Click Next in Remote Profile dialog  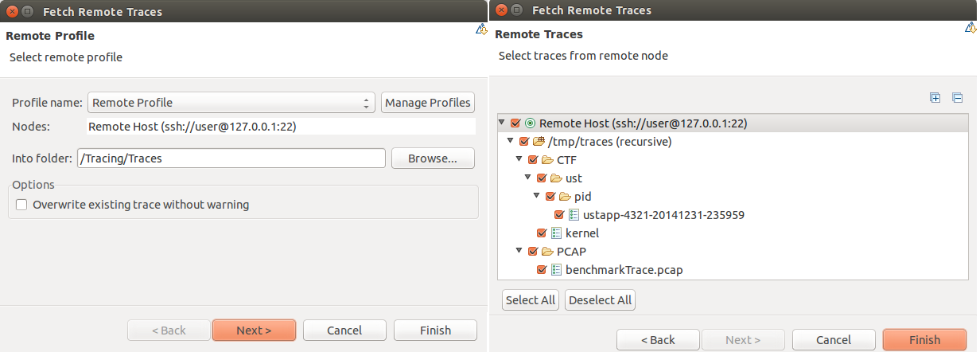[254, 331]
